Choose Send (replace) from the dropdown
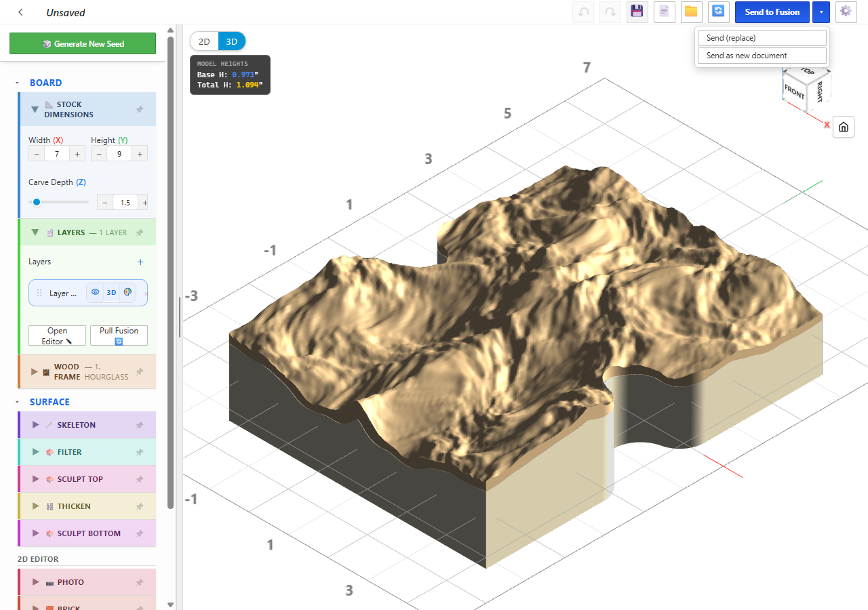The width and height of the screenshot is (868, 610). 762,38
